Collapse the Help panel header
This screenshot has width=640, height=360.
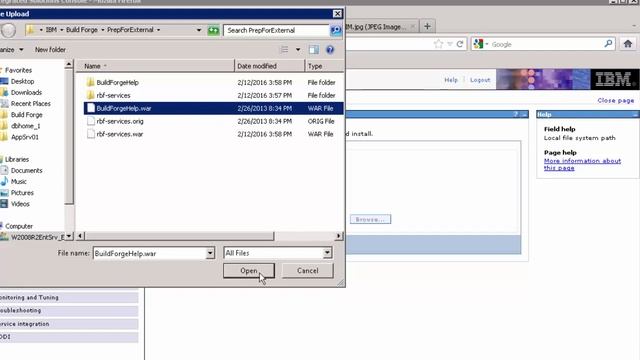[x=635, y=114]
